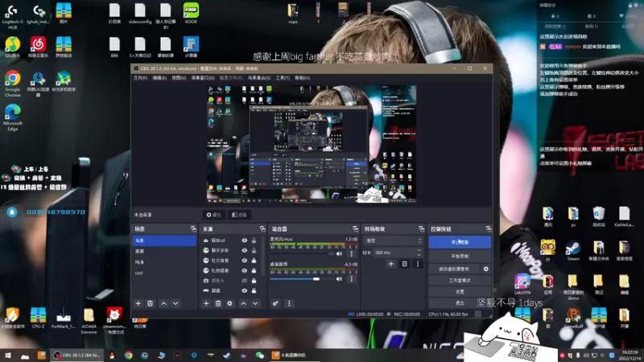The height and width of the screenshot is (362, 644).
Task: Toggle the eye icon of the 聊天字幕 source
Action: tap(245, 250)
